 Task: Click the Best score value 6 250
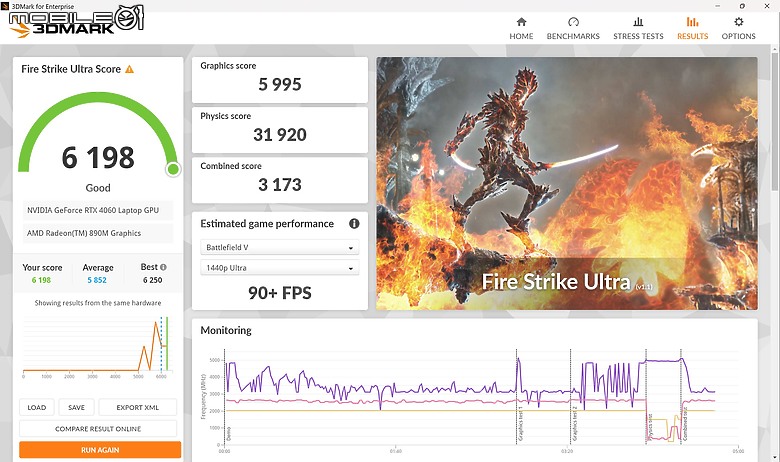153,280
